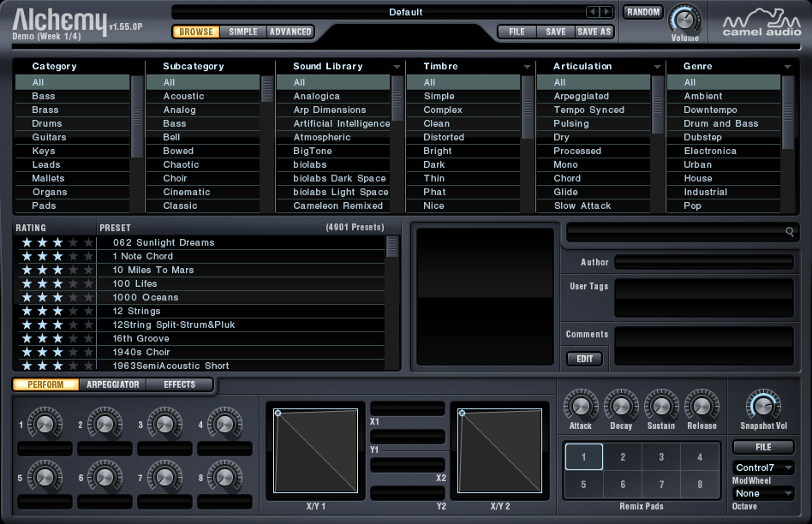This screenshot has width=812, height=524.
Task: Click the next preset arrow beside Default
Action: [x=606, y=12]
